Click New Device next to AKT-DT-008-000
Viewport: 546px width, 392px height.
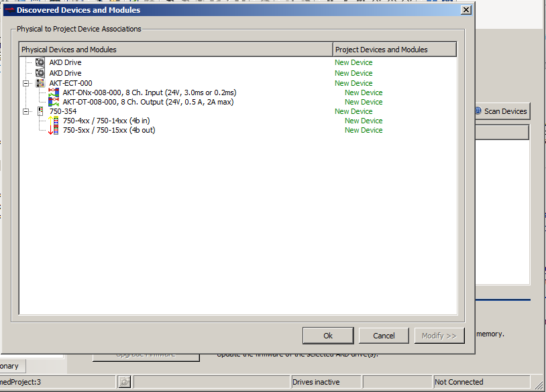pos(364,102)
